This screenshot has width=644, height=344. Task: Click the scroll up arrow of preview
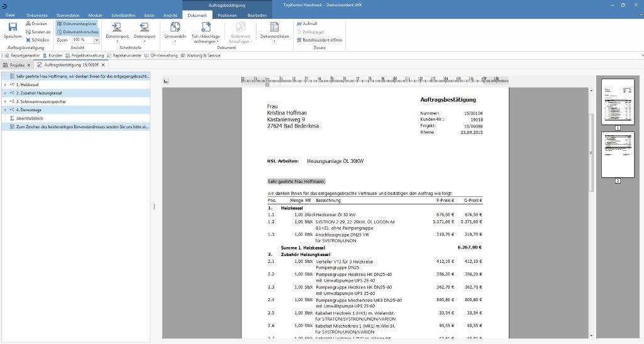591,91
